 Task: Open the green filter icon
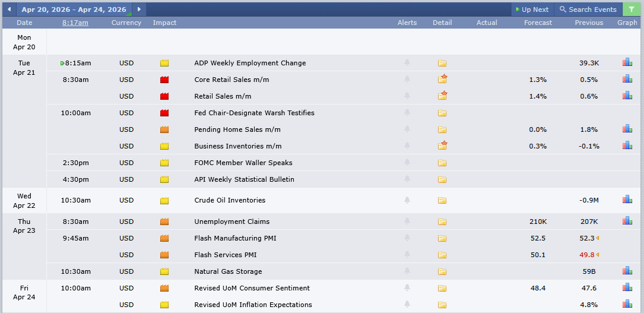click(632, 9)
